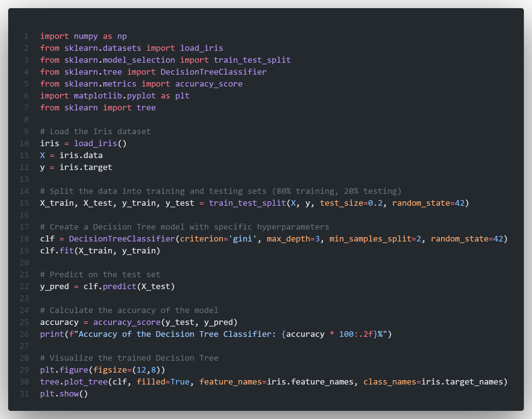
Task: Click 'plt.show()' on line 31
Action: pos(64,394)
